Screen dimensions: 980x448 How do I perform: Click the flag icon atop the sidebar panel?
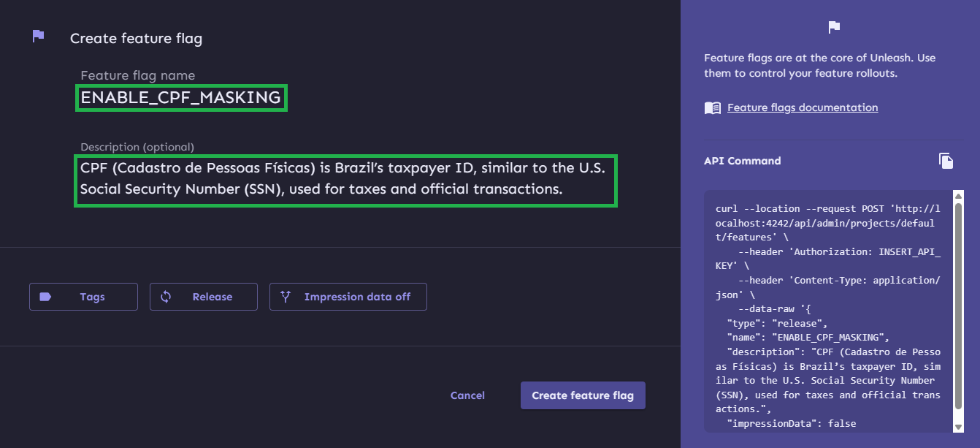tap(832, 27)
